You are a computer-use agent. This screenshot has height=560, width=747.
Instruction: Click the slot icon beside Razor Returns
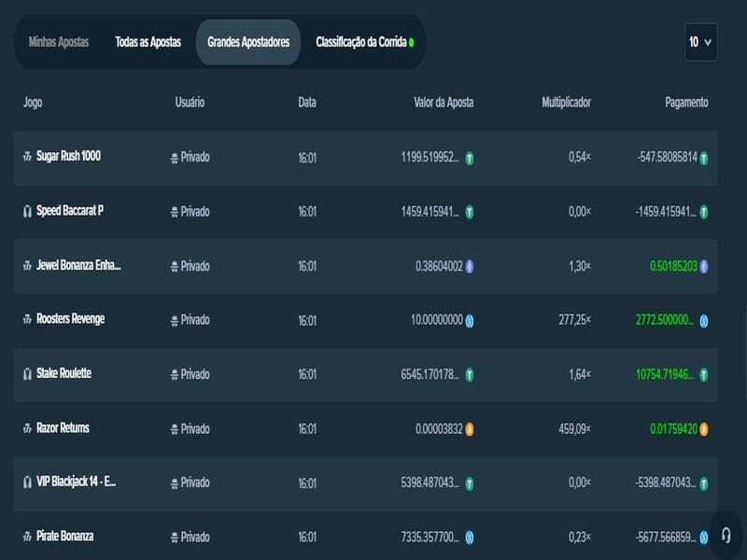coord(27,428)
